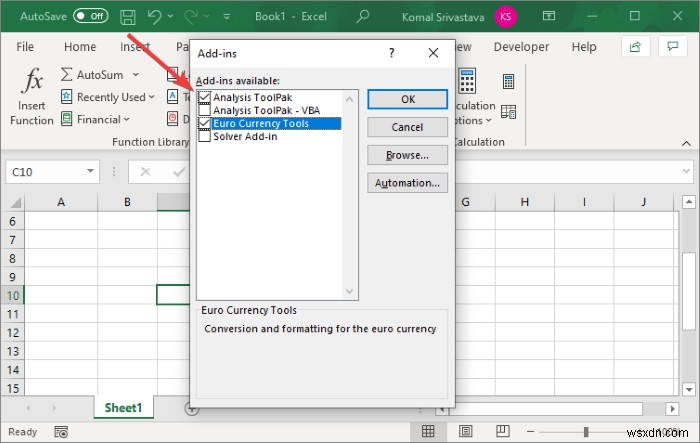Toggle the AutoSave switch
This screenshot has width=700, height=443.
(91, 17)
